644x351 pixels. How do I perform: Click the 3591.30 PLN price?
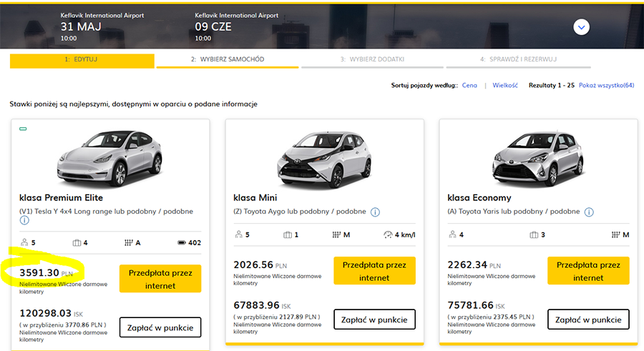[x=46, y=273]
